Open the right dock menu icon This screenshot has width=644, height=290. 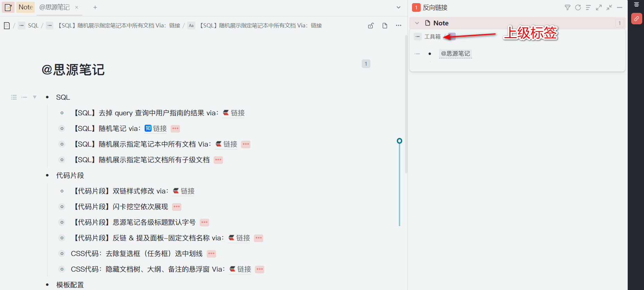(636, 5)
